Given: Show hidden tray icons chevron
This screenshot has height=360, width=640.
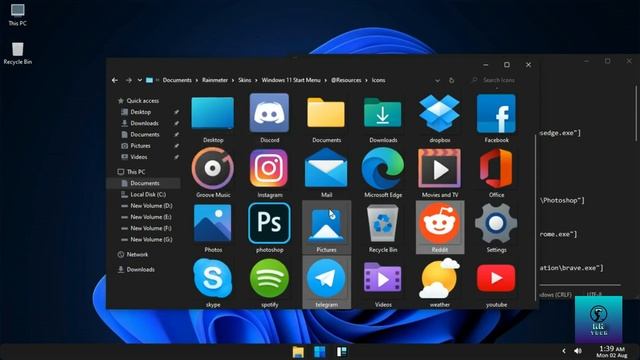Looking at the screenshot, I should (x=564, y=351).
